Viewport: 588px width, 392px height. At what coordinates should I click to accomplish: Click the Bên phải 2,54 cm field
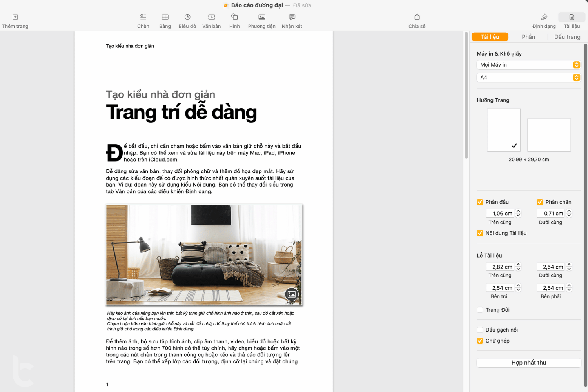pyautogui.click(x=551, y=288)
